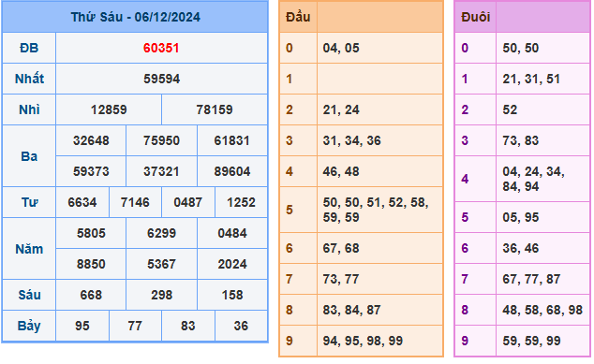Select the Sáu prize label
Image resolution: width=594 pixels, height=364 pixels.
click(x=29, y=295)
